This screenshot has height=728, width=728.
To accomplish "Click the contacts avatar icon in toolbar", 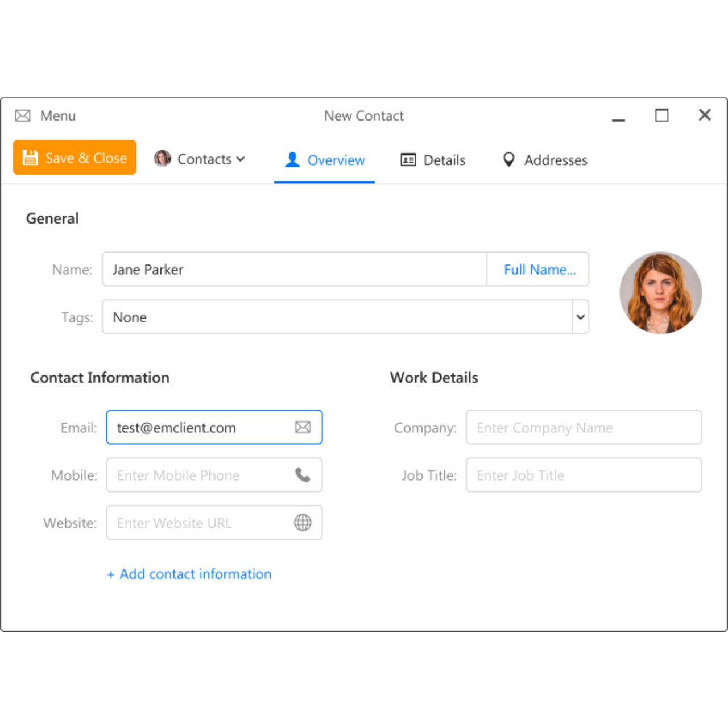I will (x=163, y=159).
